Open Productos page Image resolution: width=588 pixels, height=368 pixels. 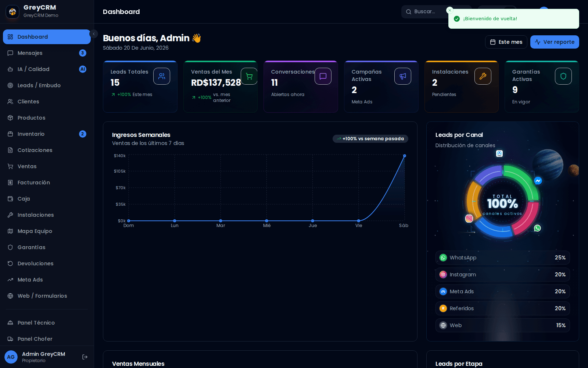(47, 118)
